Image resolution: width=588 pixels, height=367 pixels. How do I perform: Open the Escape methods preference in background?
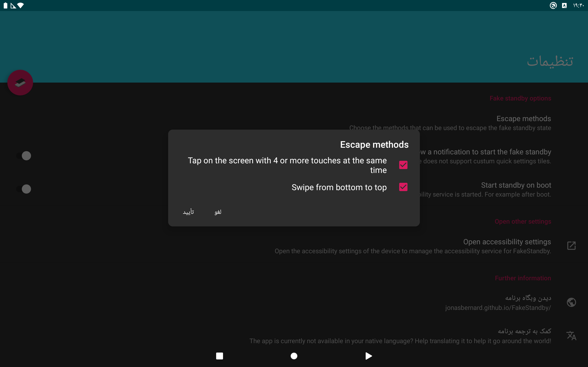pos(524,119)
